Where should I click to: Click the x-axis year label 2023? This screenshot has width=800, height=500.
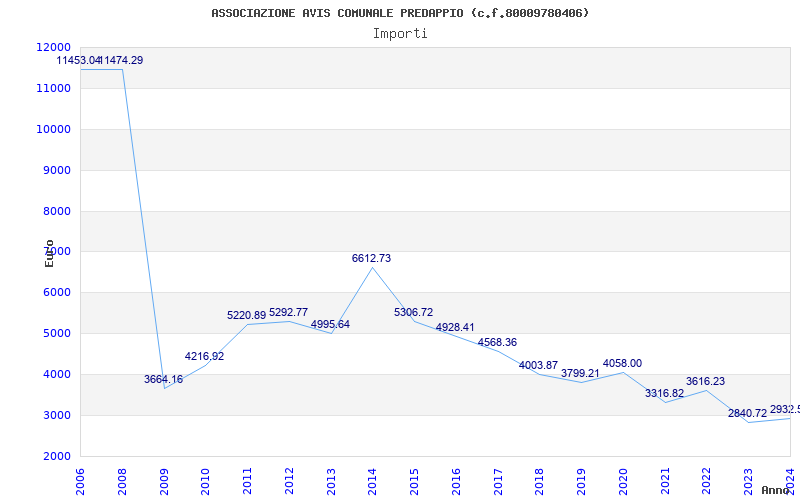pos(748,482)
